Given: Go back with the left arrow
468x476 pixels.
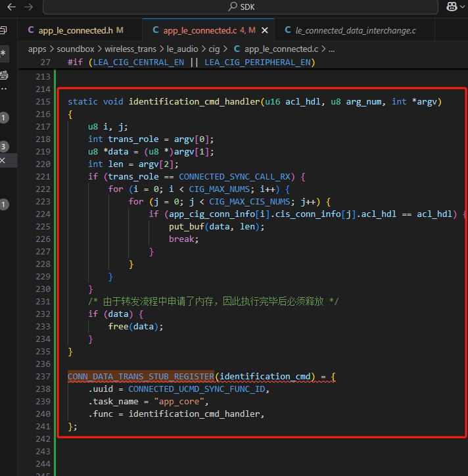Looking at the screenshot, I should [11, 7].
